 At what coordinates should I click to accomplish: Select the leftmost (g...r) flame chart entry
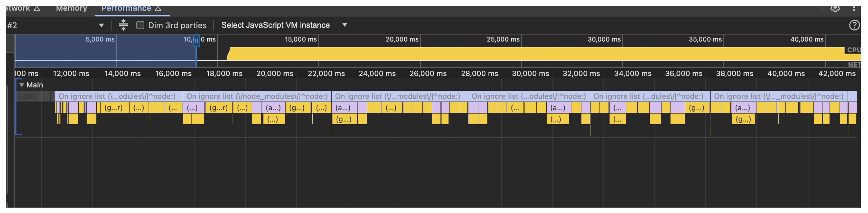[113, 108]
